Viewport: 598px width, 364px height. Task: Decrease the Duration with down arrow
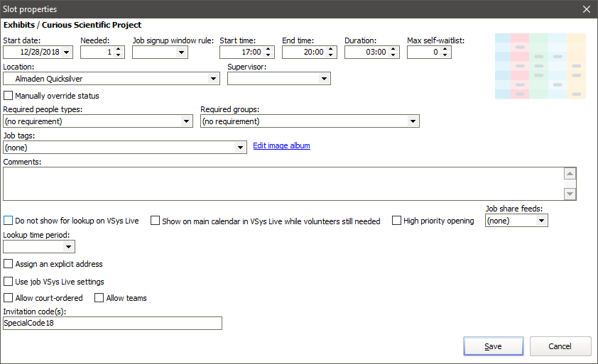tap(392, 55)
